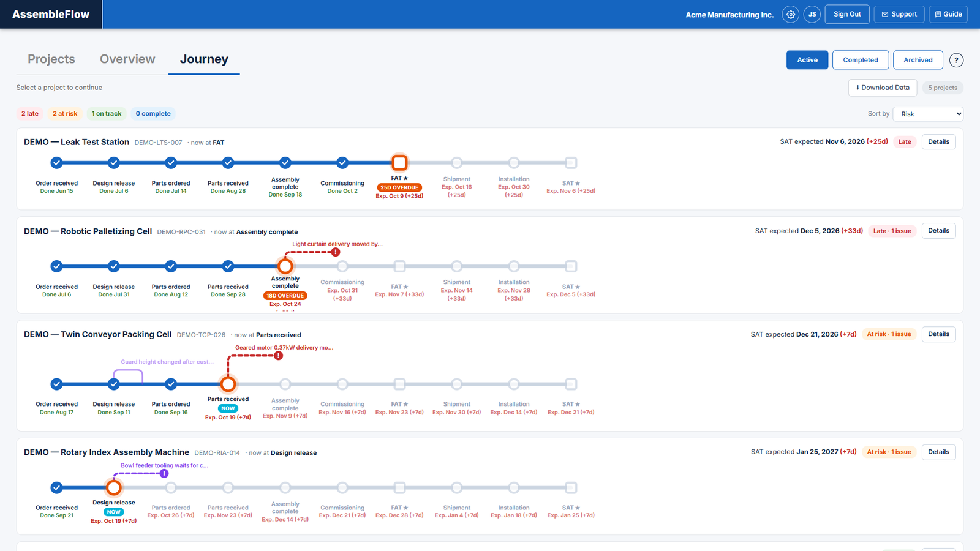980x551 pixels.
Task: Filter by 0 complete chip
Action: coord(153,114)
